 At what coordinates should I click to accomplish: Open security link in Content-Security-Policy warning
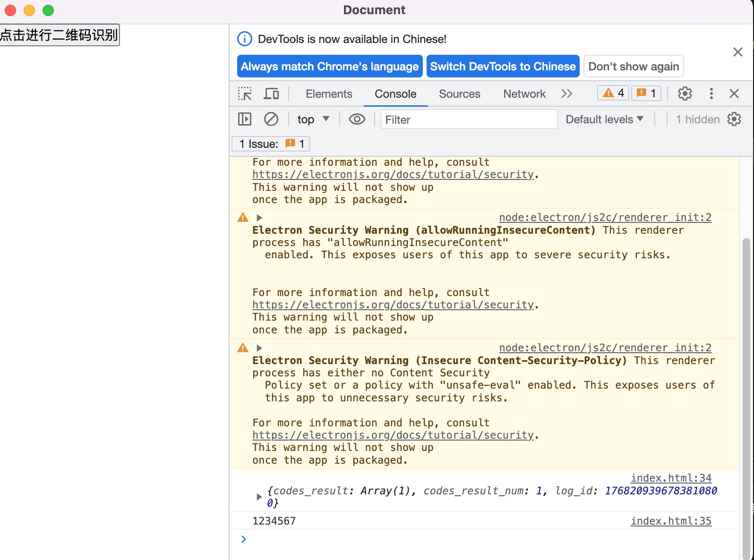click(393, 435)
